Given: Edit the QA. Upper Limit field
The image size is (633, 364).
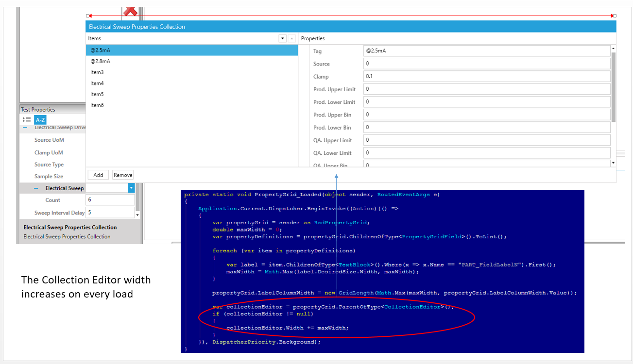Looking at the screenshot, I should (x=487, y=140).
